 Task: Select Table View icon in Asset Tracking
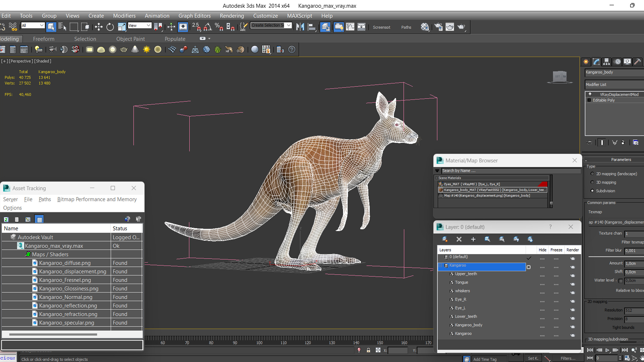pos(40,220)
